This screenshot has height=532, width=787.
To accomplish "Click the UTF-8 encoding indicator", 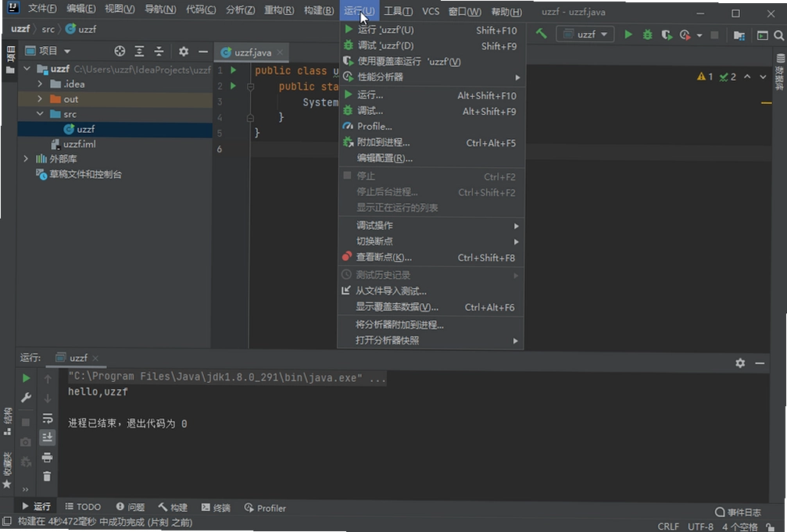I will pyautogui.click(x=700, y=527).
